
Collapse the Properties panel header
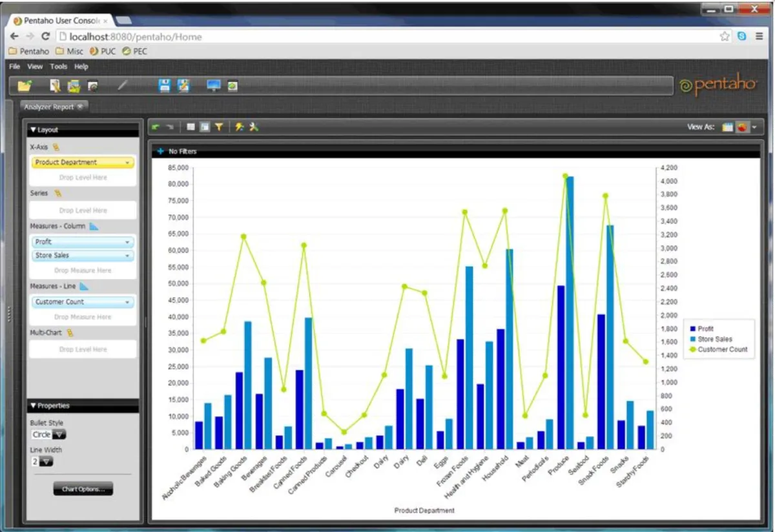pos(83,405)
